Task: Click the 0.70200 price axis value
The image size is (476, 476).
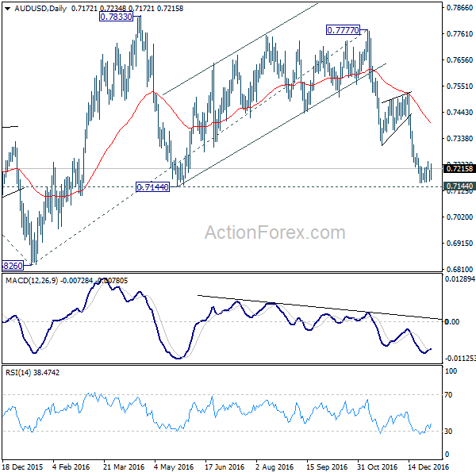Action: tap(459, 217)
